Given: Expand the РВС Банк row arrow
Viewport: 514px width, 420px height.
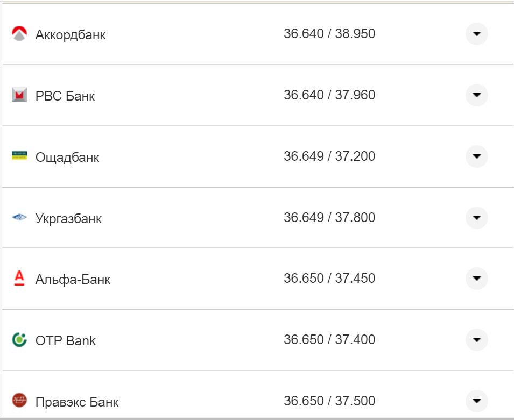Looking at the screenshot, I should [x=476, y=95].
